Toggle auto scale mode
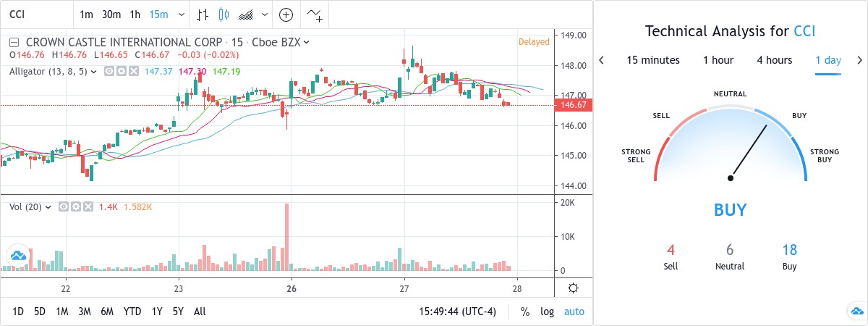The width and height of the screenshot is (868, 326). [574, 312]
